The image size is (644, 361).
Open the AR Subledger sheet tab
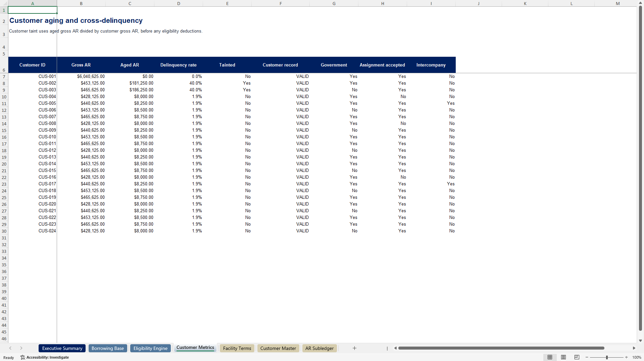(x=319, y=348)
